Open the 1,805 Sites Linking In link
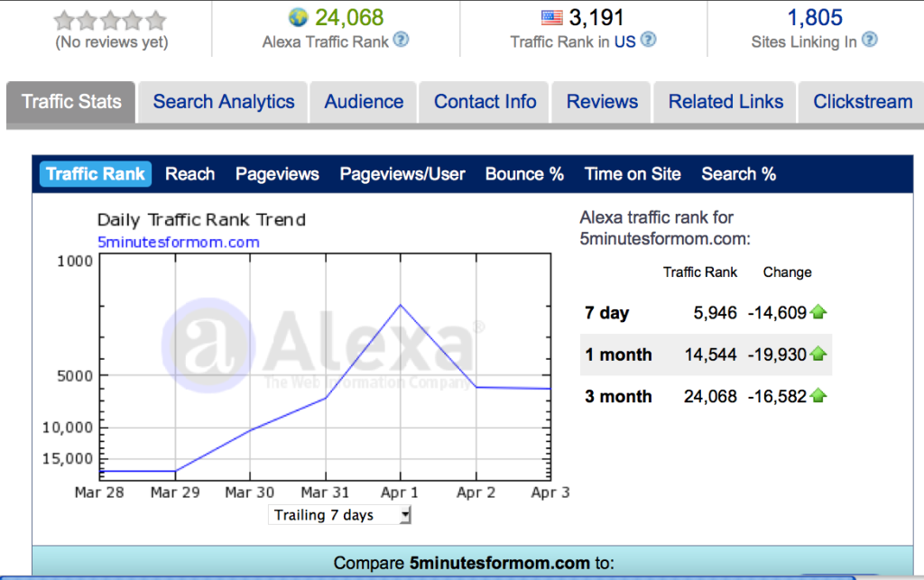 (815, 18)
